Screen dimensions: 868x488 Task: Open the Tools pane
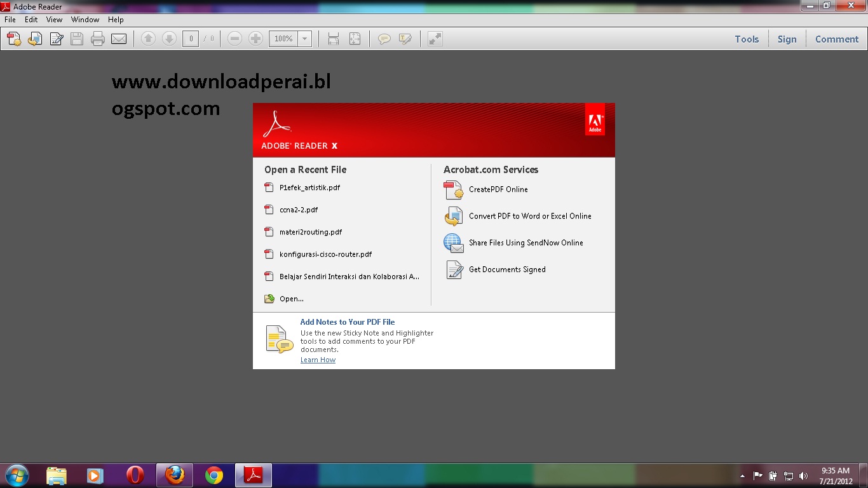[x=747, y=39]
